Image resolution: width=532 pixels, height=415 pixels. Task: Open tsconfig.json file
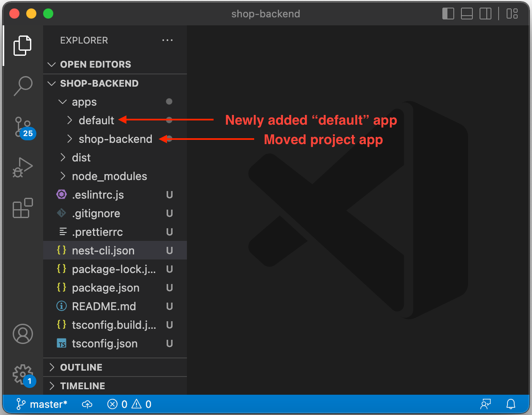point(115,344)
